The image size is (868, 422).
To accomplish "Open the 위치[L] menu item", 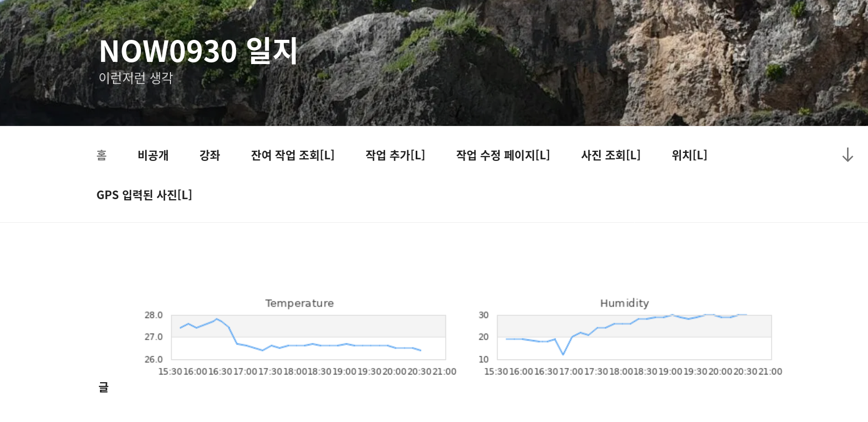I will coord(689,156).
